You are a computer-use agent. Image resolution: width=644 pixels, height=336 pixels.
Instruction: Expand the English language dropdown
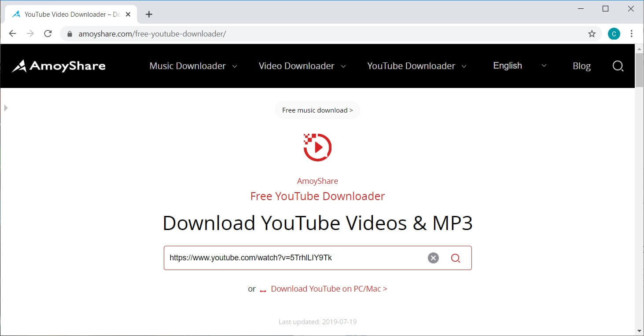(x=507, y=66)
